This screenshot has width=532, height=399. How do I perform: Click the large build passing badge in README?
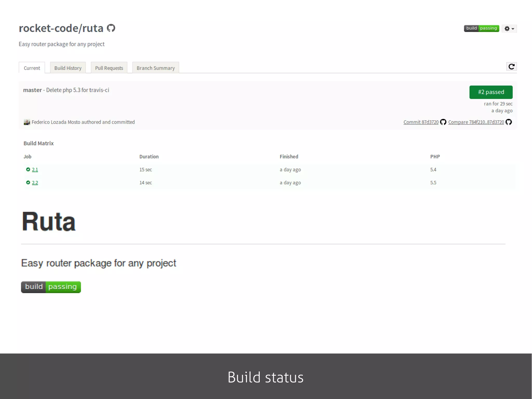(x=51, y=287)
